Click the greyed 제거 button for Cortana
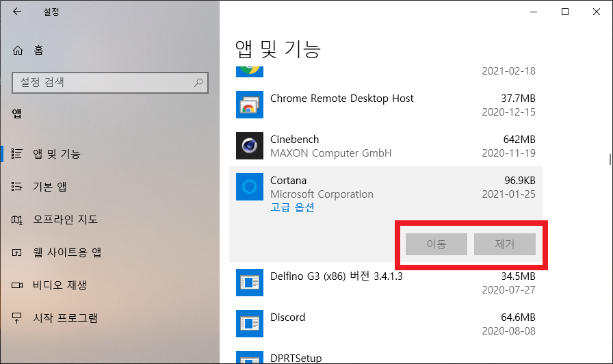Viewport: 613px width, 364px height. tap(505, 244)
